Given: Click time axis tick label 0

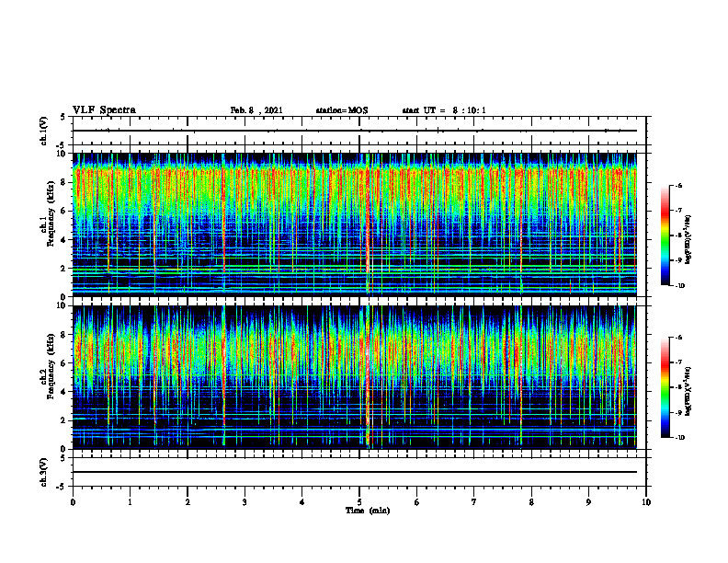Looking at the screenshot, I should [73, 502].
